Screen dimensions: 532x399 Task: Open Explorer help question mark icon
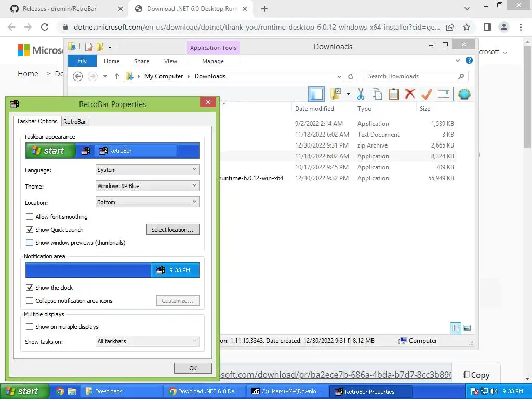click(x=469, y=60)
